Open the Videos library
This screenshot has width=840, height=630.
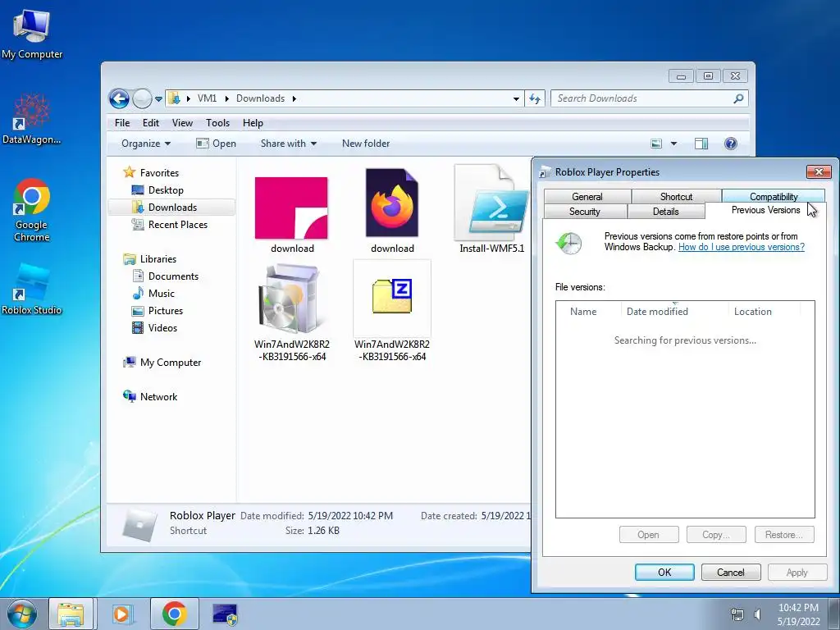pos(162,328)
